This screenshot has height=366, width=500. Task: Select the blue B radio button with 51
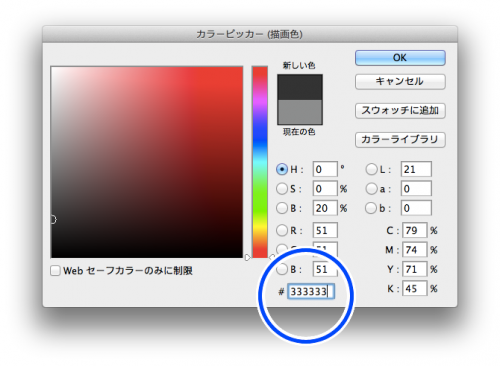(x=282, y=269)
